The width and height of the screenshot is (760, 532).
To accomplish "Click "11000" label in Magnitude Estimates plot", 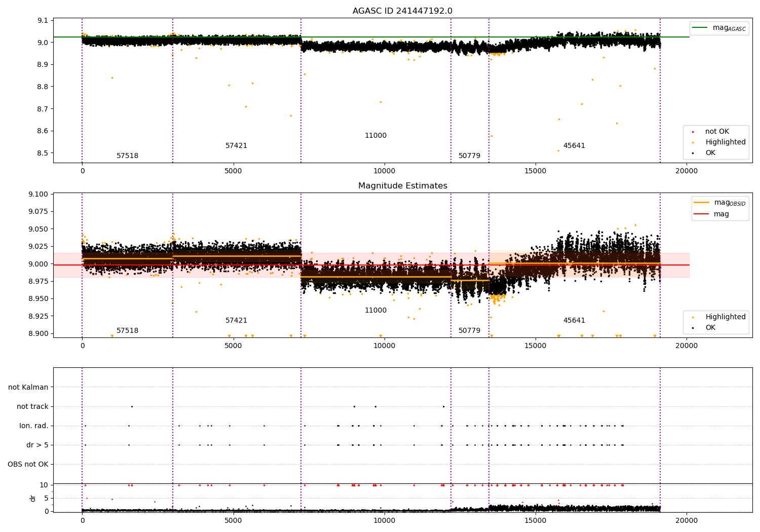I will [376, 311].
